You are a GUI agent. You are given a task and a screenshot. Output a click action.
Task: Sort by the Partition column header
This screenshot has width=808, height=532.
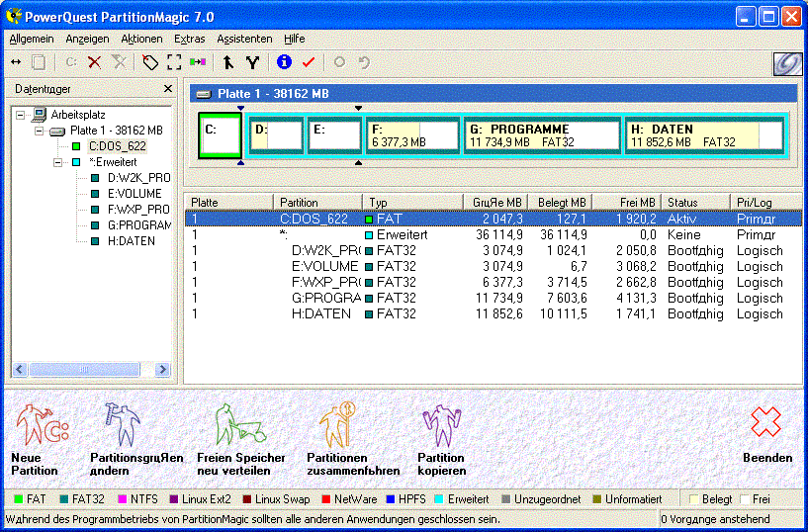pos(317,202)
